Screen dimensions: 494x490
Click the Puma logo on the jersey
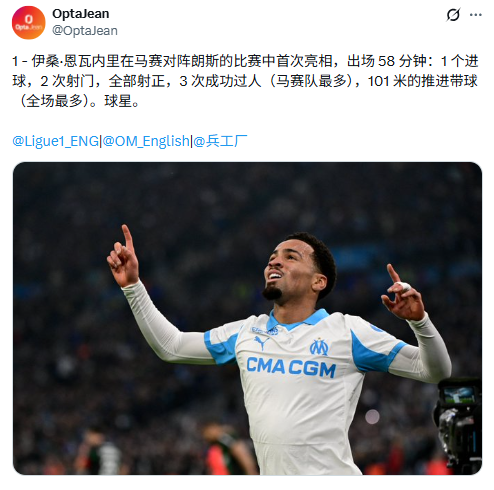point(261,342)
